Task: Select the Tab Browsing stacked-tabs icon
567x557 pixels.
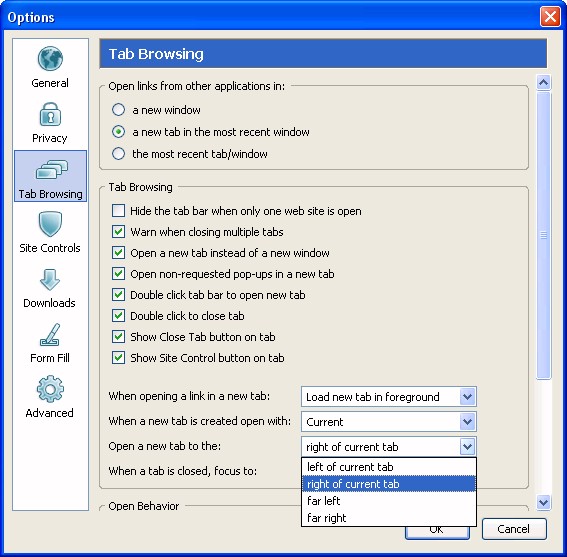Action: (51, 170)
